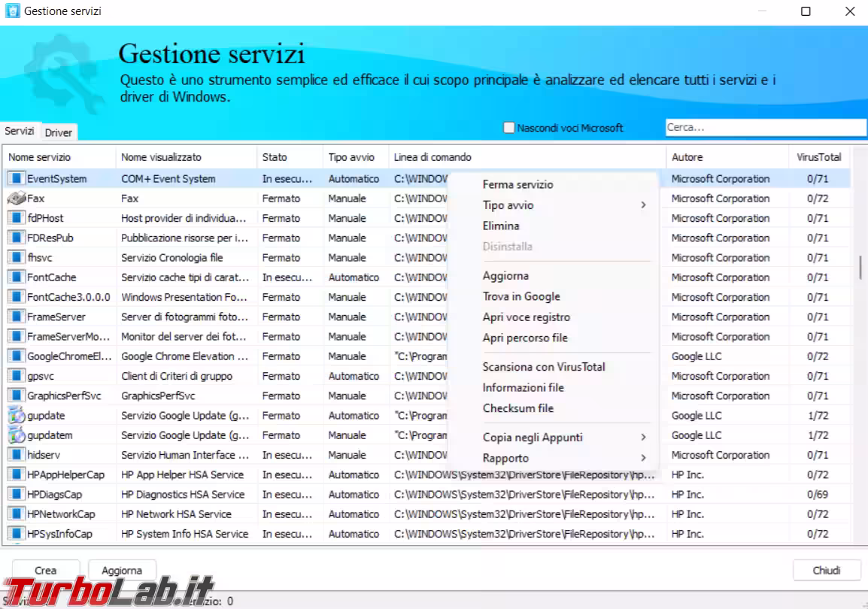Switch to the Driver tab
This screenshot has height=609, width=868.
(x=58, y=133)
